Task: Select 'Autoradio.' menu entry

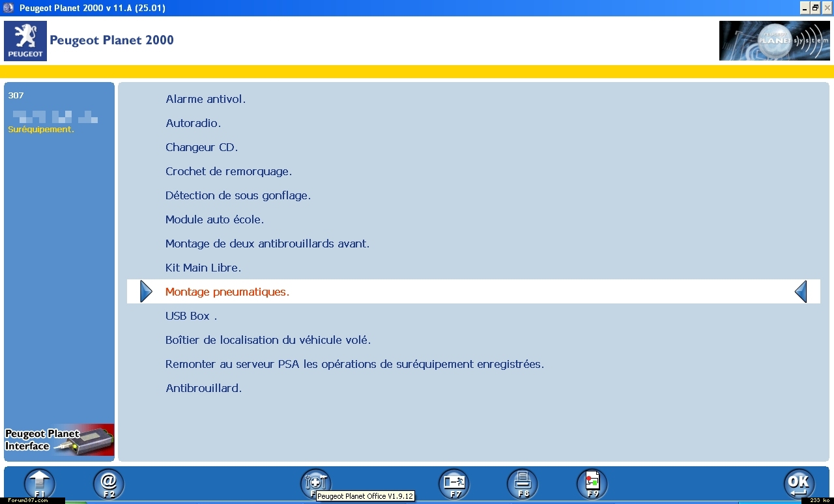Action: click(x=193, y=123)
